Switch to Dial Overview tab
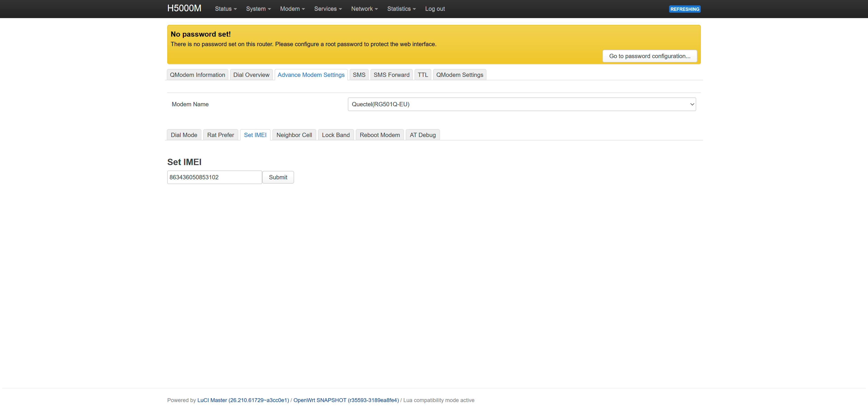This screenshot has height=412, width=868. (x=251, y=75)
